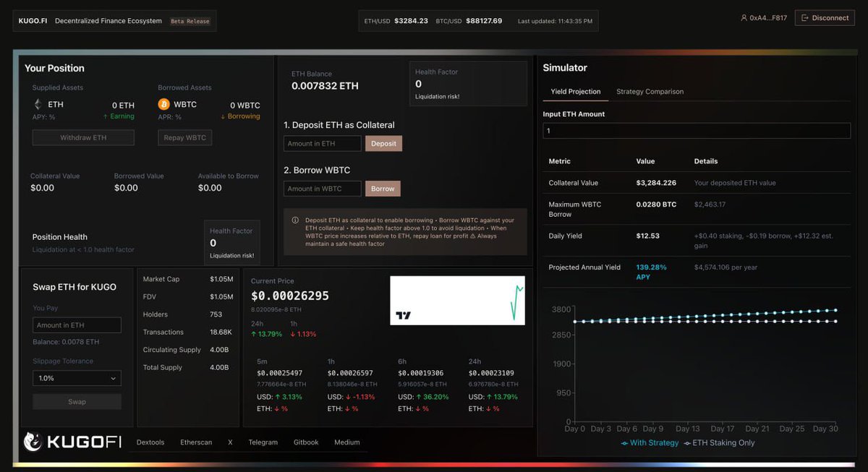The height and width of the screenshot is (472, 868).
Task: Click the Borrowing status under 0 WBTC
Action: pos(240,116)
